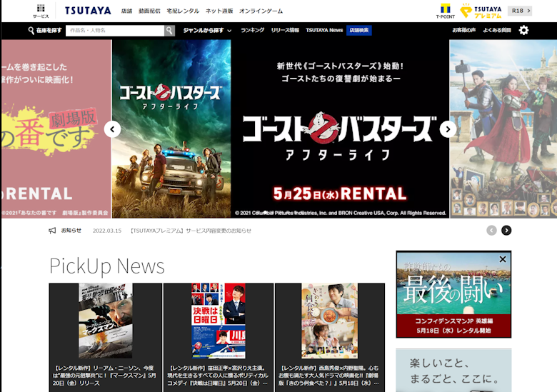The height and width of the screenshot is (392, 557).
Task: Focus the title or person search field
Action: pos(115,31)
